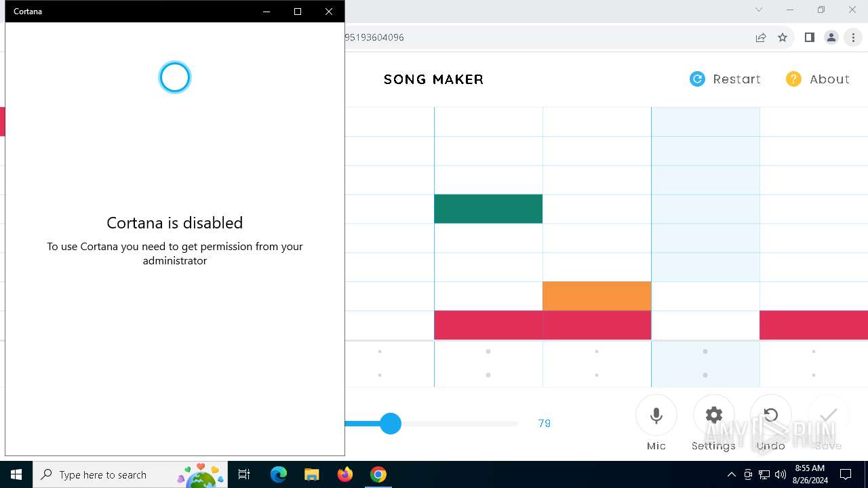The image size is (868, 488).
Task: Click the About label text
Action: (829, 79)
